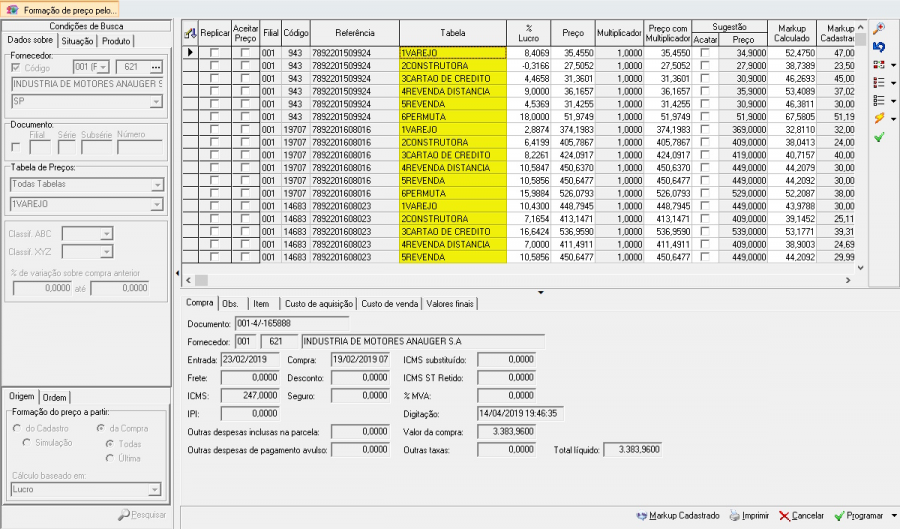Check Replicar box in first grid row
The height and width of the screenshot is (529, 900).
tap(215, 52)
